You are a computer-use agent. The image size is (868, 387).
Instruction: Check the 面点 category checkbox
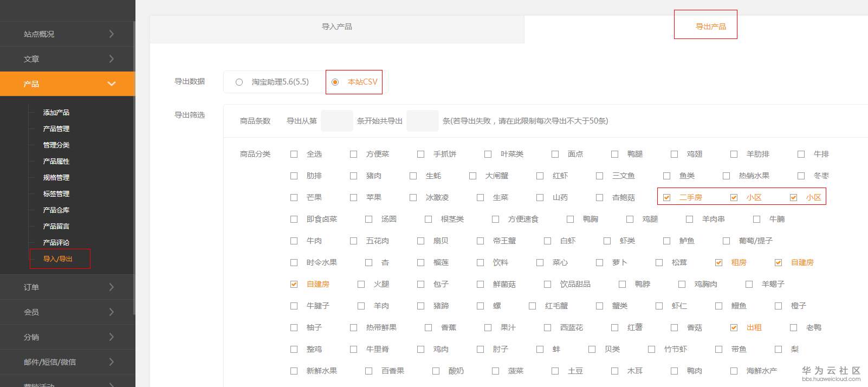tap(555, 154)
